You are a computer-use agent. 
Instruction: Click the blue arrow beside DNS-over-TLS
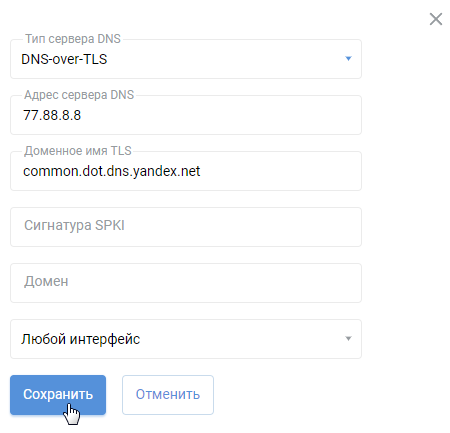point(348,59)
